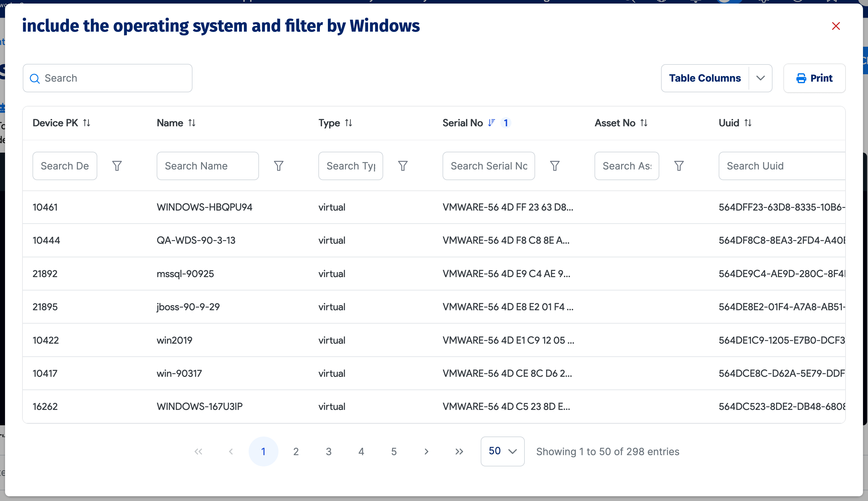Click the Asset No filter funnel
The width and height of the screenshot is (868, 501).
pos(678,166)
